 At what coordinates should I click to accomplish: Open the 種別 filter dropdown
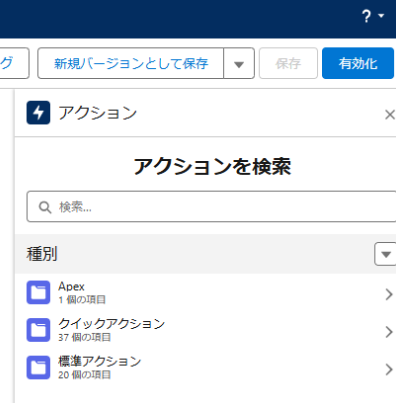point(385,254)
